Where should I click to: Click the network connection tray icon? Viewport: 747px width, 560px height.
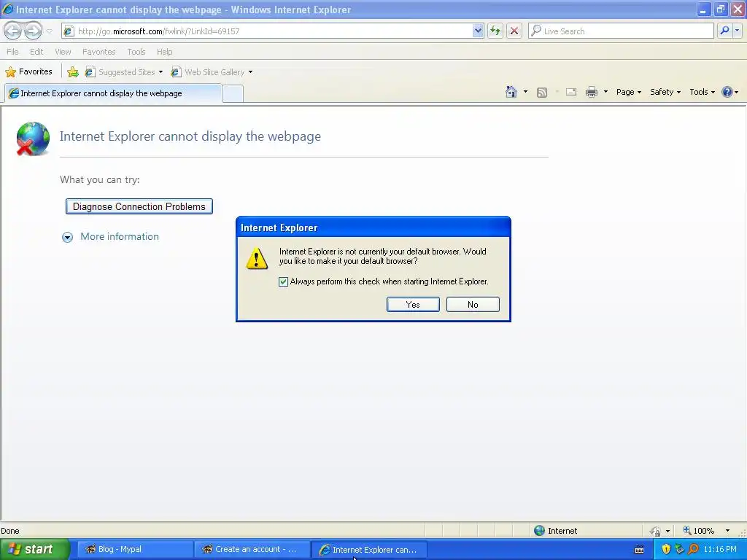click(679, 549)
